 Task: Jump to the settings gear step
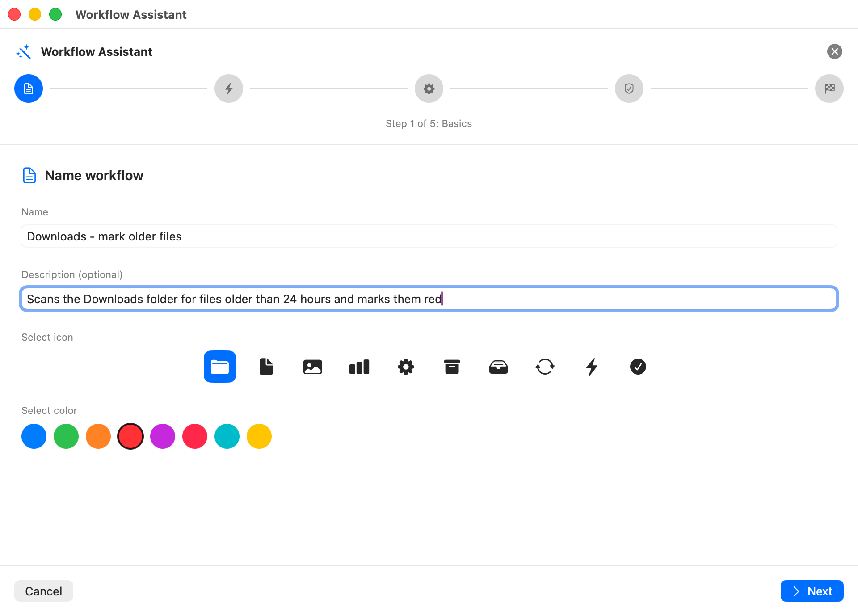tap(429, 89)
